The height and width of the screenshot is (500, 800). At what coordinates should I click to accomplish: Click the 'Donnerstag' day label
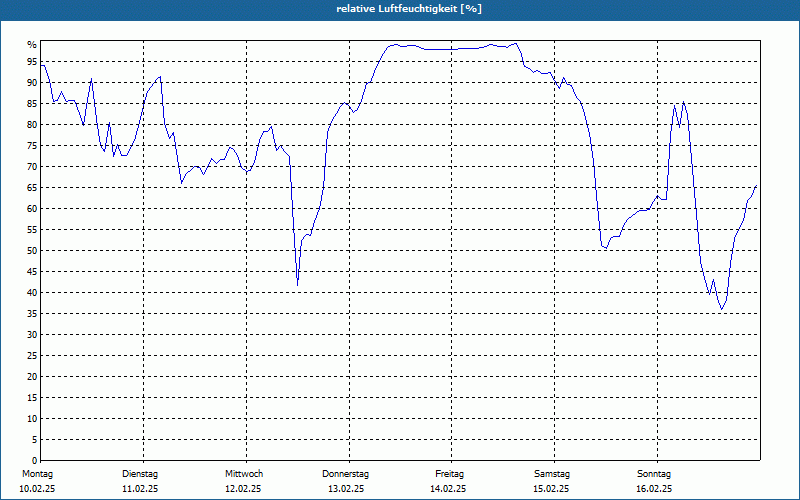[x=345, y=474]
